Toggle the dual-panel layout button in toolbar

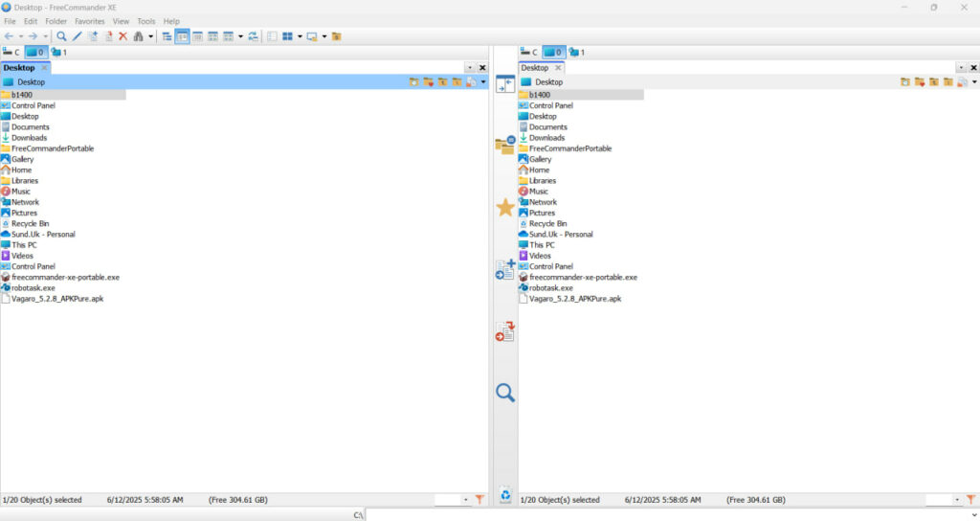[182, 36]
